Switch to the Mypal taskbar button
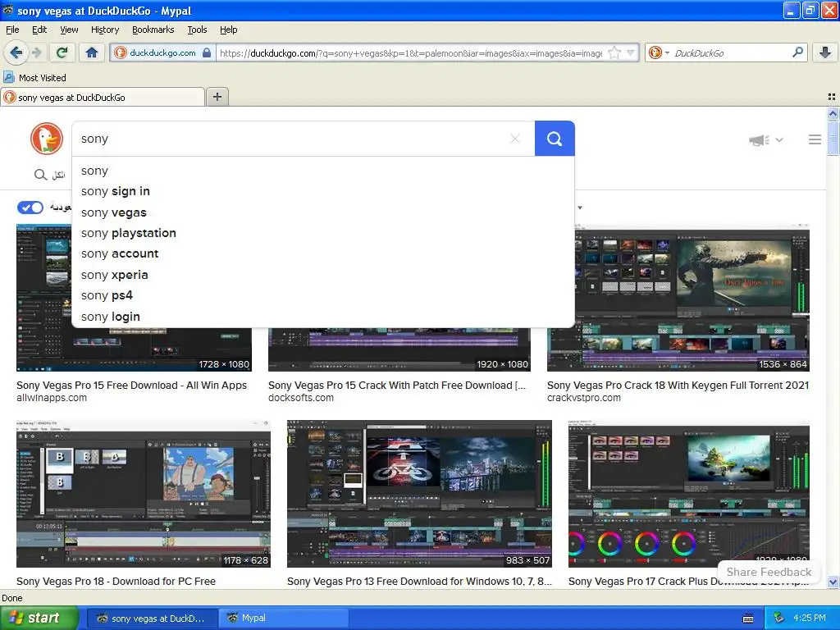This screenshot has height=630, width=840. pos(284,619)
